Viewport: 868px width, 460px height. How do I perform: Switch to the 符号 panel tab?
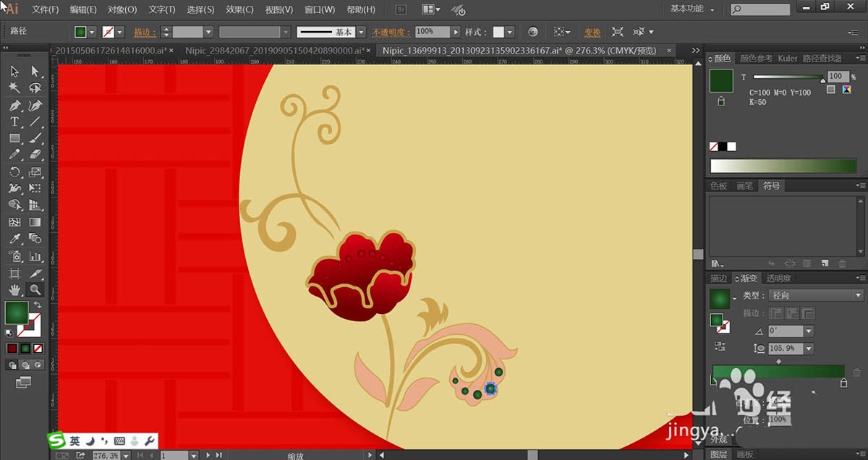click(772, 186)
